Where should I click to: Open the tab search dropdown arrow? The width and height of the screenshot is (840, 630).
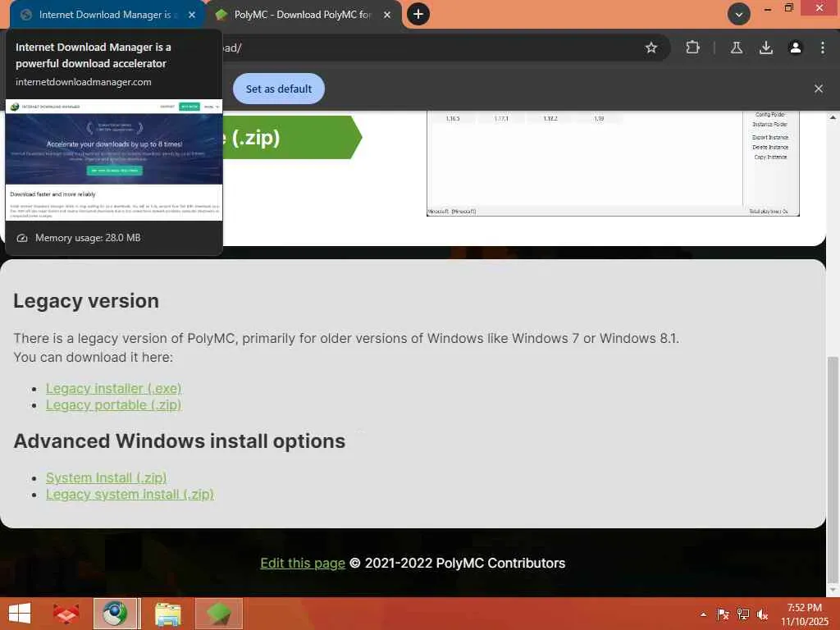click(x=739, y=15)
